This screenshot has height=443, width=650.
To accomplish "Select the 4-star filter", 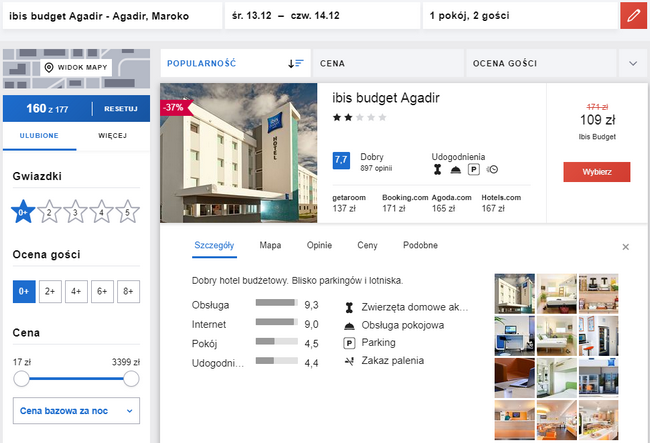I will point(101,212).
